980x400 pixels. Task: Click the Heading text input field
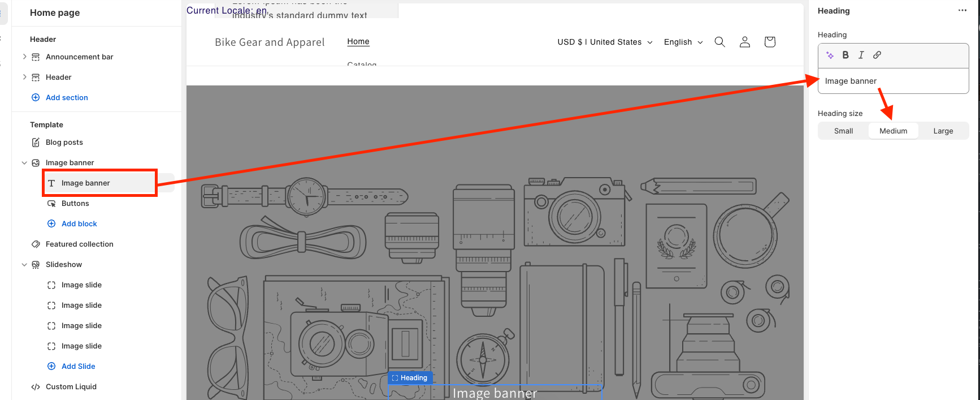893,81
